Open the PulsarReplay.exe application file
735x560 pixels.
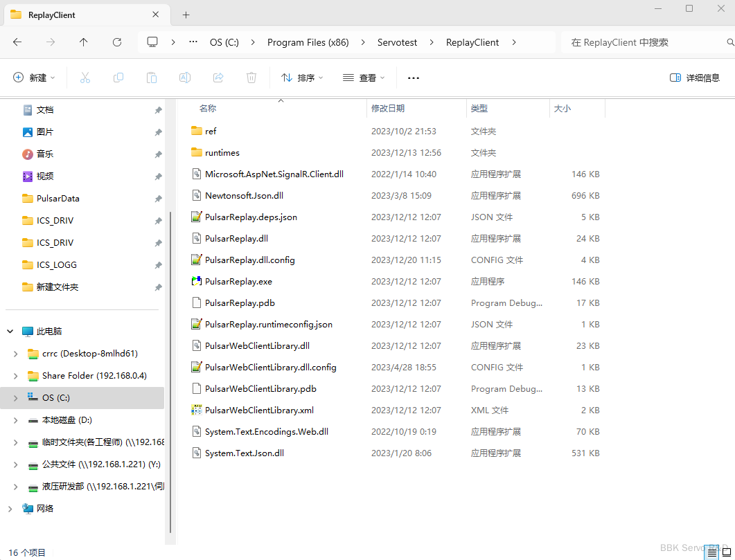238,282
